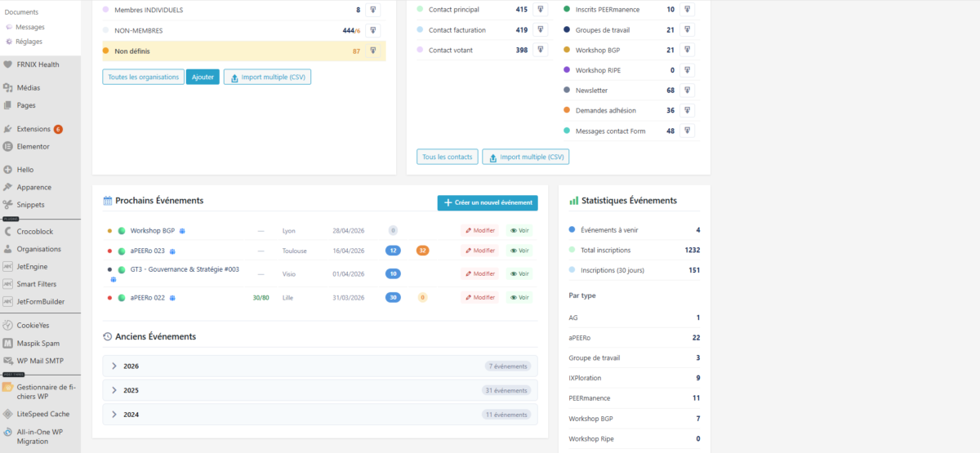980x453 pixels.
Task: Click the LiteSpeed Cache sidebar icon
Action: [x=7, y=414]
